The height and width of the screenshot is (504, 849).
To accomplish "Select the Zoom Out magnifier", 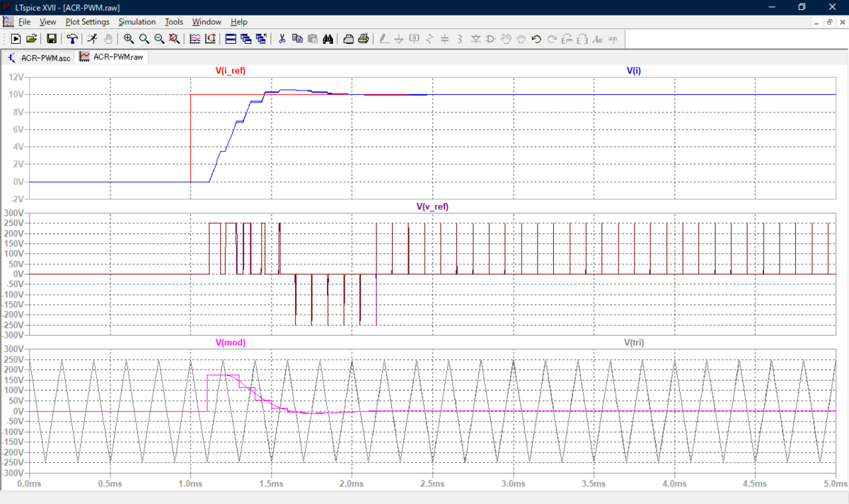I will click(x=160, y=39).
